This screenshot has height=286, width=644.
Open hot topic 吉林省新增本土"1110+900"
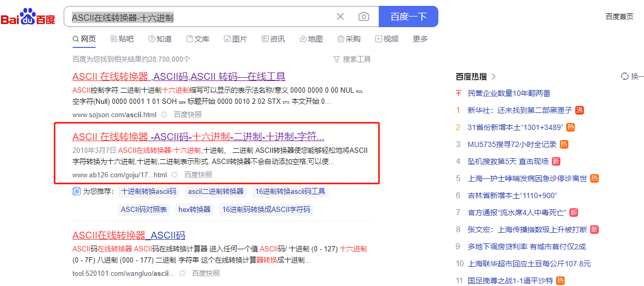point(512,195)
